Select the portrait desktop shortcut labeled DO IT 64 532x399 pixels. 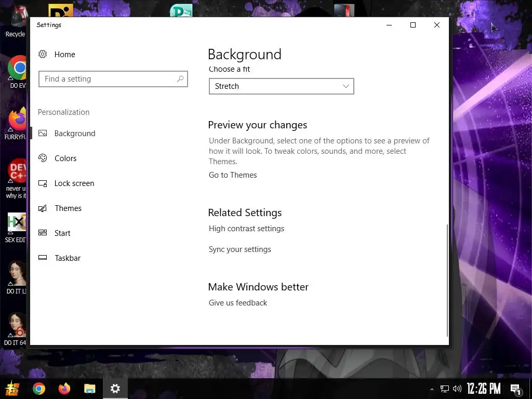click(16, 329)
